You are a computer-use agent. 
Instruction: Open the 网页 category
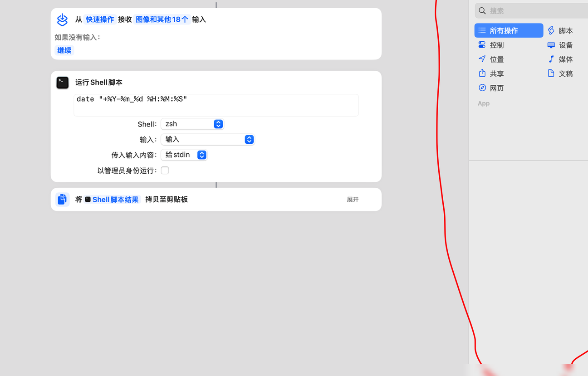click(491, 88)
